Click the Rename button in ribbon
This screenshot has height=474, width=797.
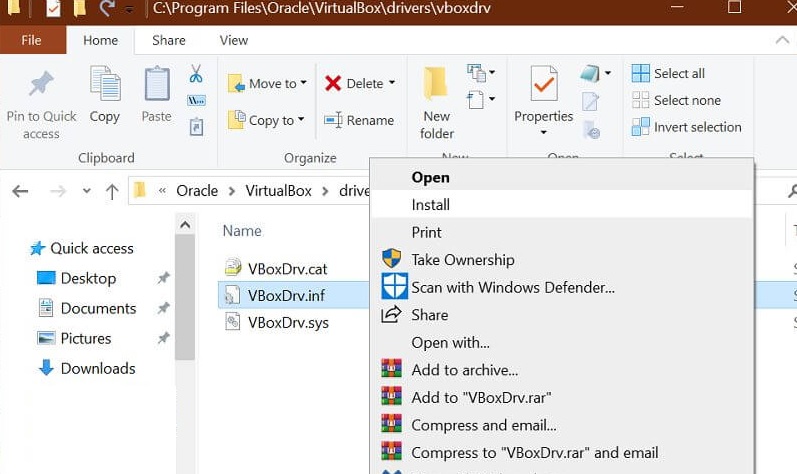tap(359, 120)
